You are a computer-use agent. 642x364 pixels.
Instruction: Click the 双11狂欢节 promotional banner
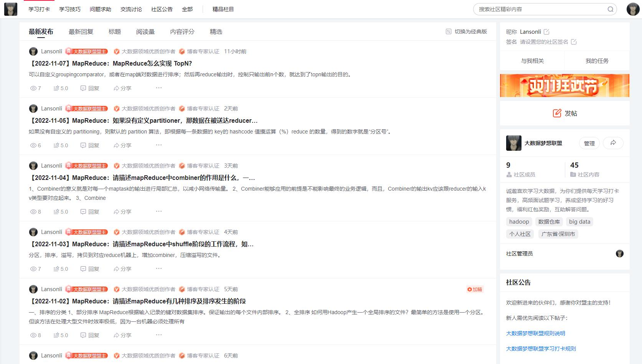click(565, 86)
